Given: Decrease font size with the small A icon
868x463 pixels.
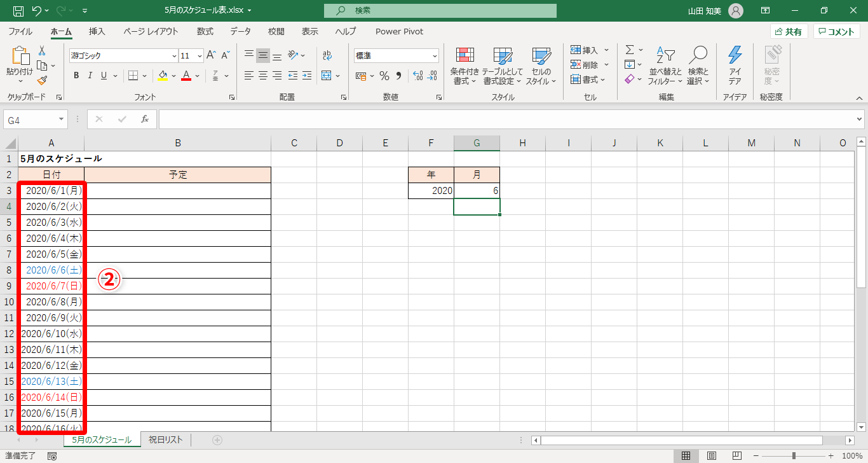Looking at the screenshot, I should pos(227,55).
